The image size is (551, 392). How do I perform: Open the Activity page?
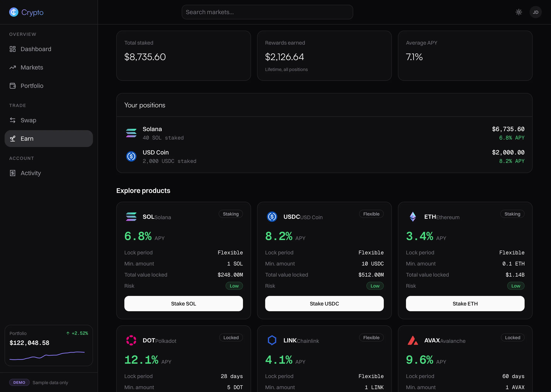pos(49,173)
